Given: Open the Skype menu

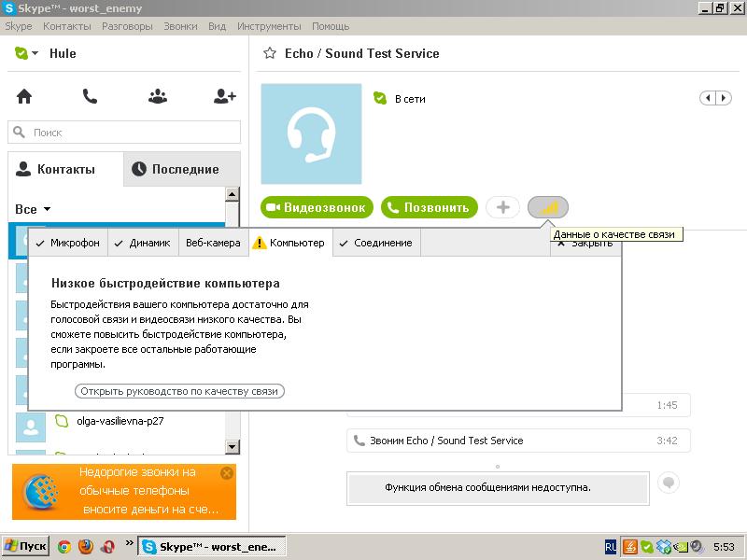Looking at the screenshot, I should point(19,26).
